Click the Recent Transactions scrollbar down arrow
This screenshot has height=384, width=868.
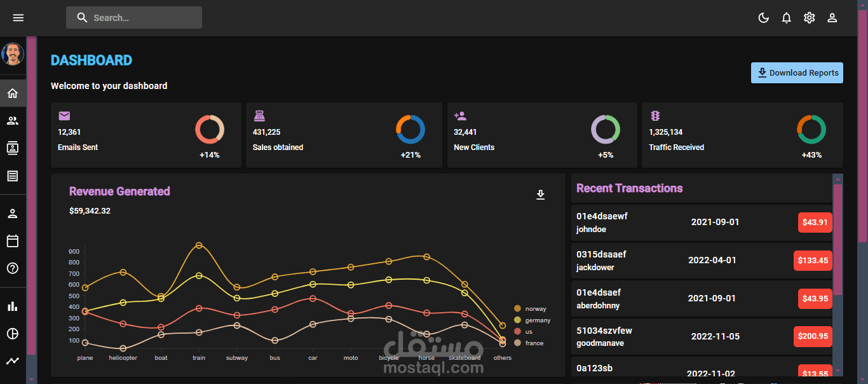(x=837, y=370)
